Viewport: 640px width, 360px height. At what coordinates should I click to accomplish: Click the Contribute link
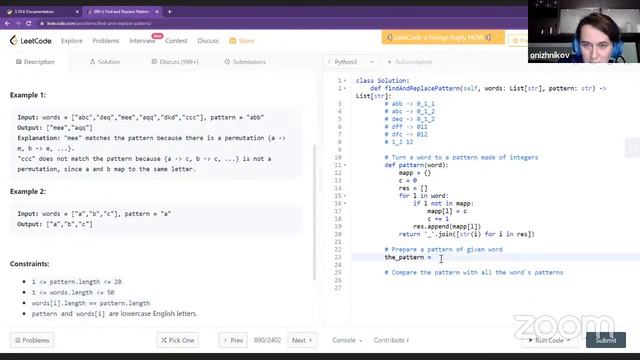coord(391,340)
